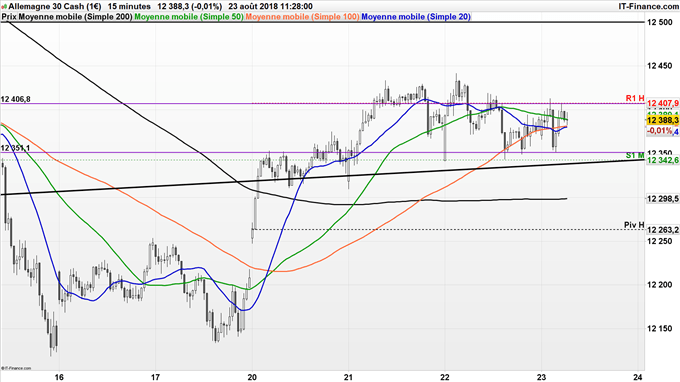680x382 pixels.
Task: Click the '12 150' price axis label
Action: pyautogui.click(x=660, y=329)
